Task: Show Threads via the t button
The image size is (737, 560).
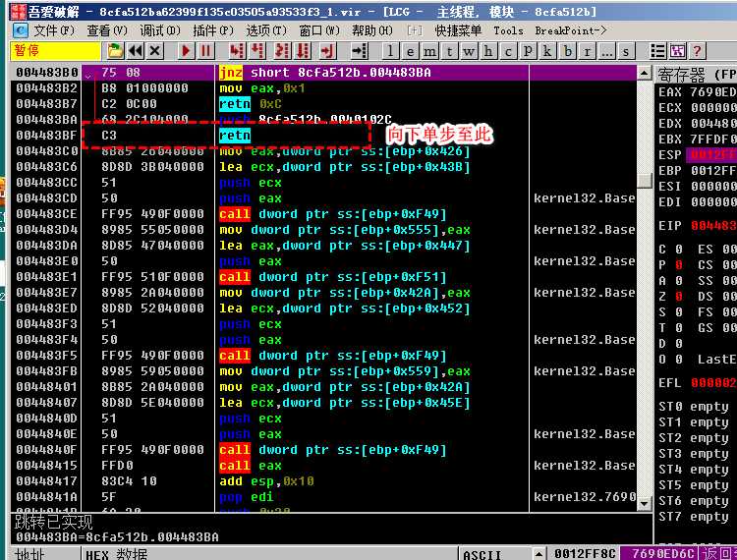Action: click(x=449, y=51)
